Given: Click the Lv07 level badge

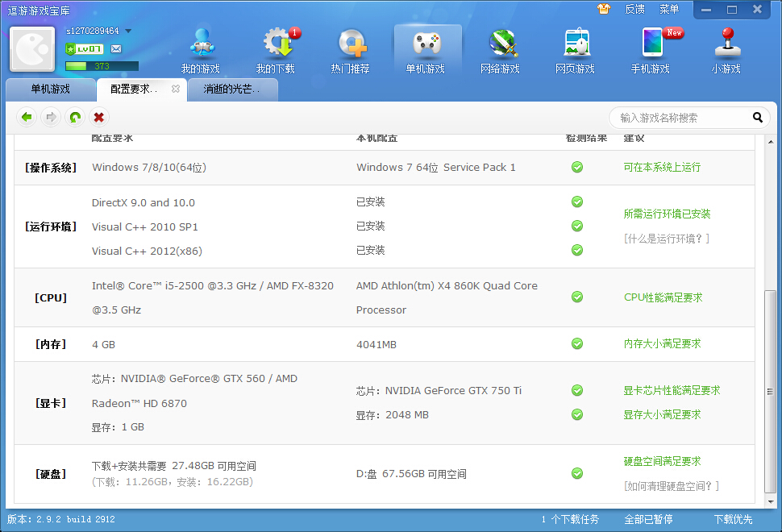Looking at the screenshot, I should [x=85, y=49].
